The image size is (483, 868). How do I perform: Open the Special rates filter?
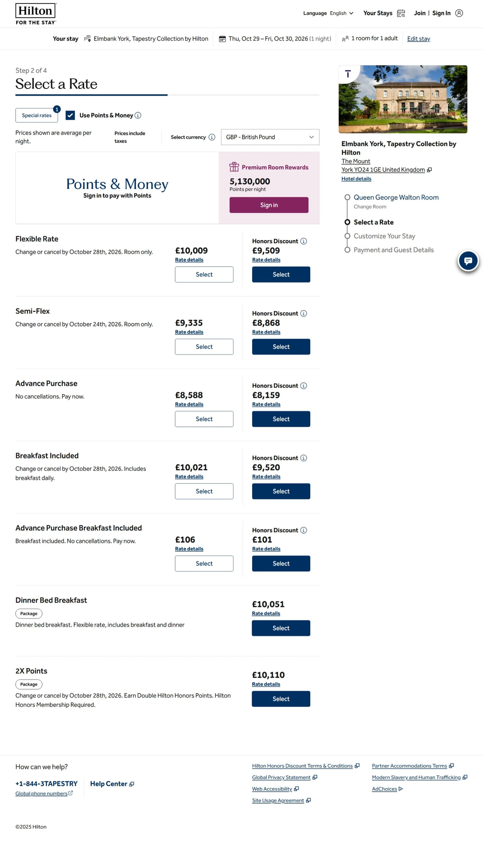pyautogui.click(x=37, y=115)
